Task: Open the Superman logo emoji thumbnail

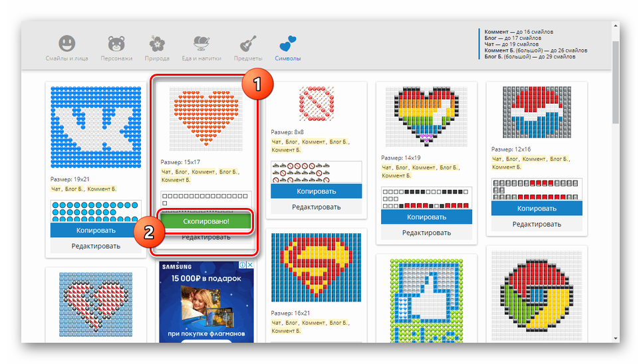Action: pos(316,267)
